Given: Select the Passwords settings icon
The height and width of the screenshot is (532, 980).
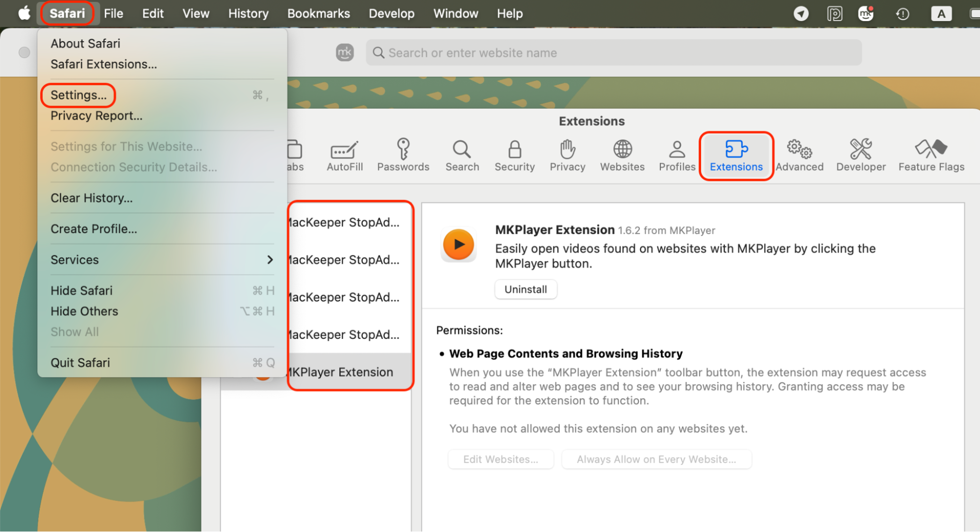Looking at the screenshot, I should tap(403, 155).
